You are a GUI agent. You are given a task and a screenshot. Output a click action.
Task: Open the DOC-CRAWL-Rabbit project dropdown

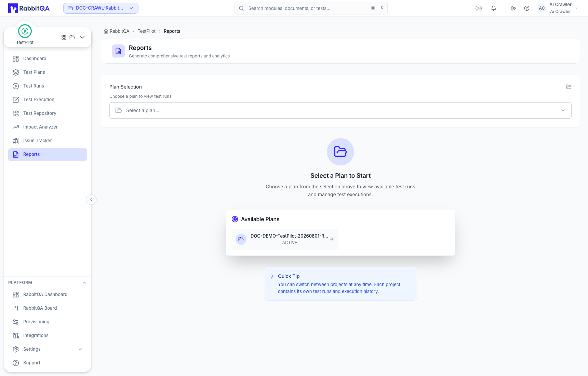pos(101,8)
